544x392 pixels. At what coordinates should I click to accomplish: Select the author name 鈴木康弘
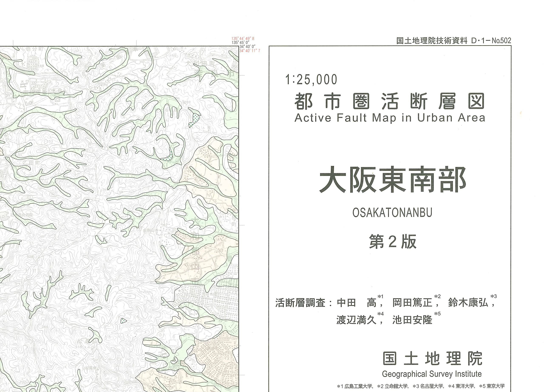(x=468, y=303)
